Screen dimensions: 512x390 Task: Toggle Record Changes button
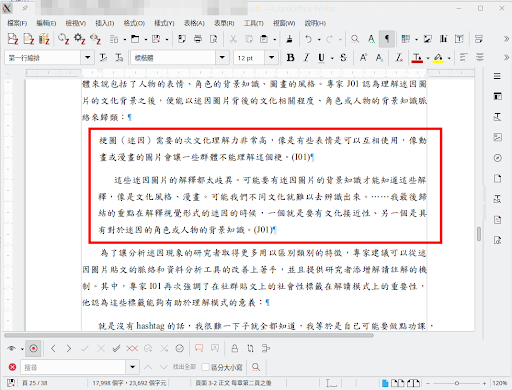[x=33, y=349]
